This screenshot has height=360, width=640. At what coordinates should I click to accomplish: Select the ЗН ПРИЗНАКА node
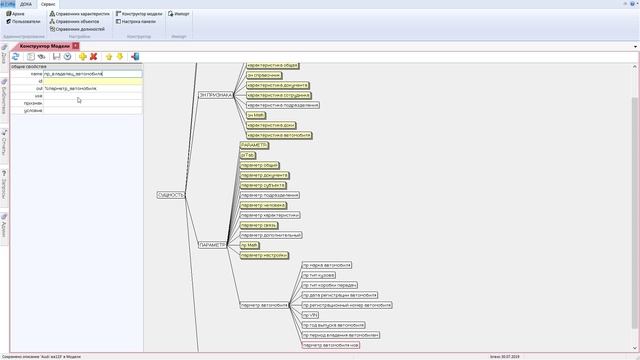[216, 95]
